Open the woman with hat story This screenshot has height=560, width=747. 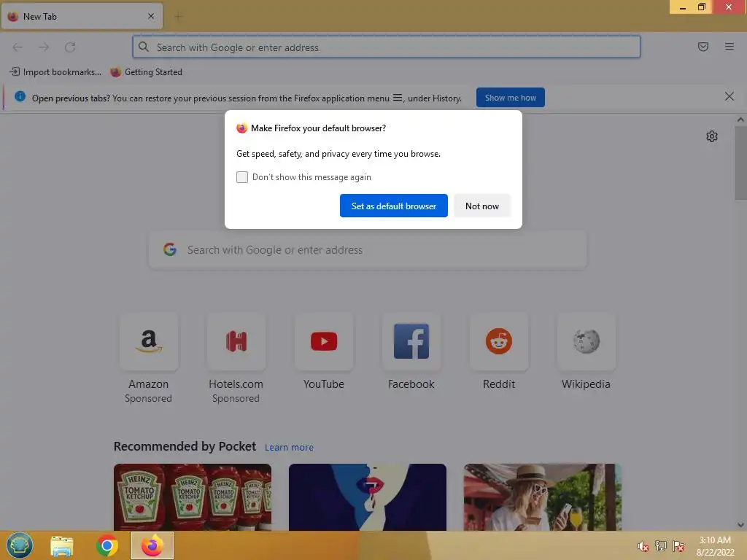543,497
